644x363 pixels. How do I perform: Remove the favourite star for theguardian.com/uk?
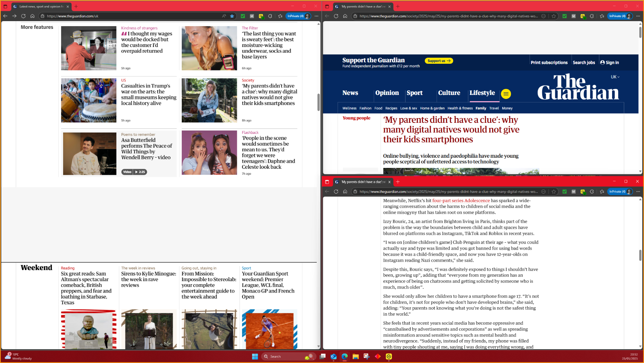pos(232,16)
